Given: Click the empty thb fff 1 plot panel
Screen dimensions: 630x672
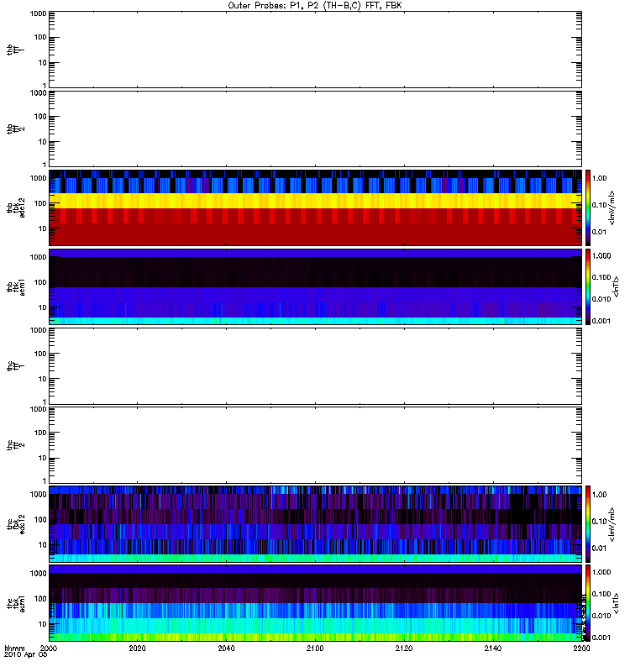Looking at the screenshot, I should point(316,50).
